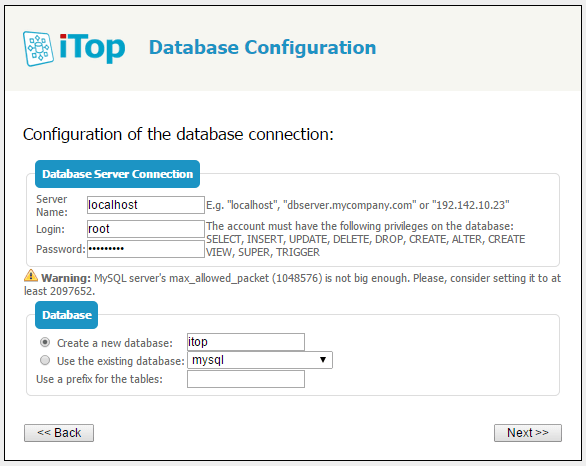This screenshot has width=586, height=466.
Task: Focus the Password input field
Action: click(x=146, y=249)
